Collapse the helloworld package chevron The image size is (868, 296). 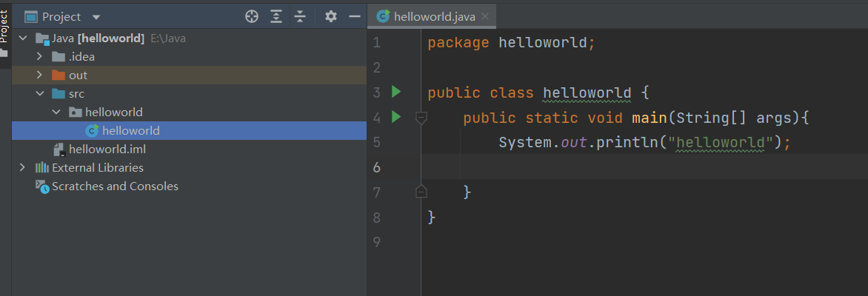pyautogui.click(x=56, y=112)
